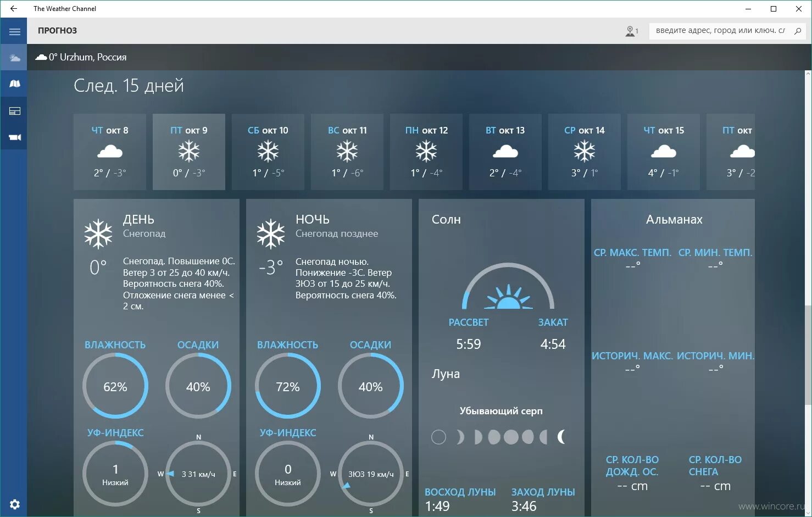Click the РАССВЕТ time 5:59
The height and width of the screenshot is (517, 812).
[468, 344]
